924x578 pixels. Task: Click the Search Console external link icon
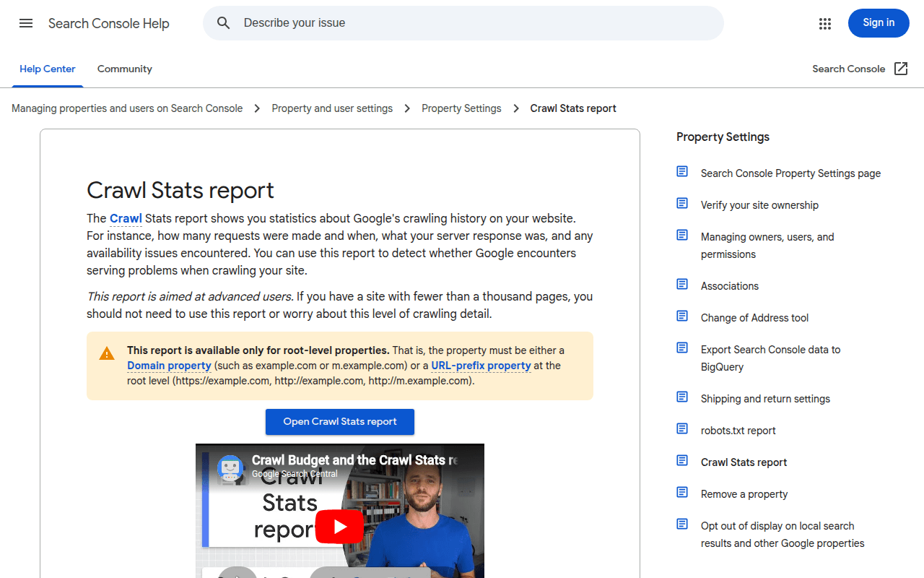point(901,69)
